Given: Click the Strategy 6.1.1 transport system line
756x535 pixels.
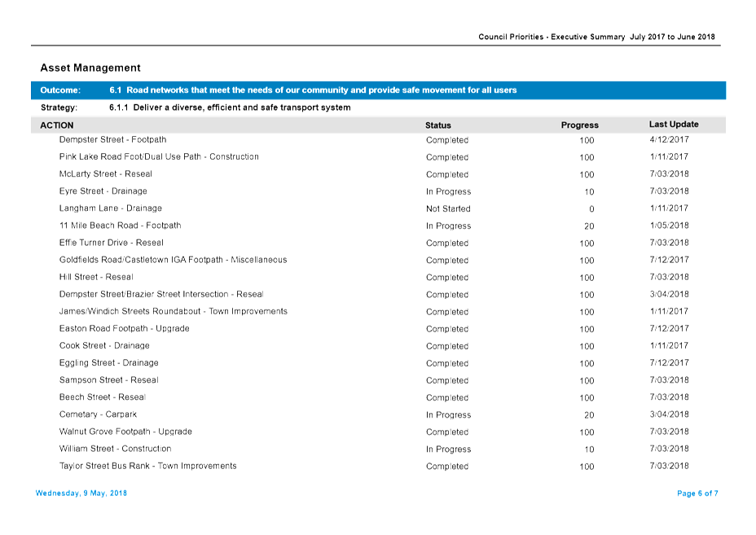Looking at the screenshot, I should point(230,107).
